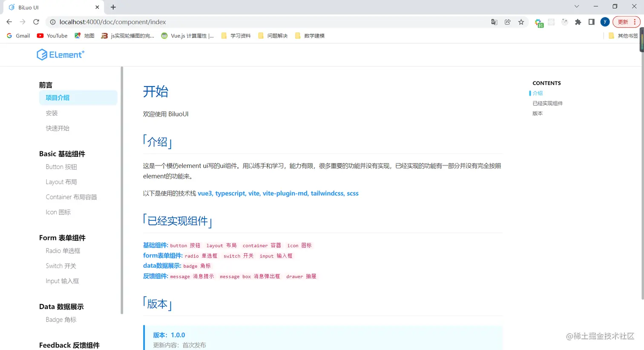Click the green-badged extension icon
The height and width of the screenshot is (350, 644).
[539, 23]
